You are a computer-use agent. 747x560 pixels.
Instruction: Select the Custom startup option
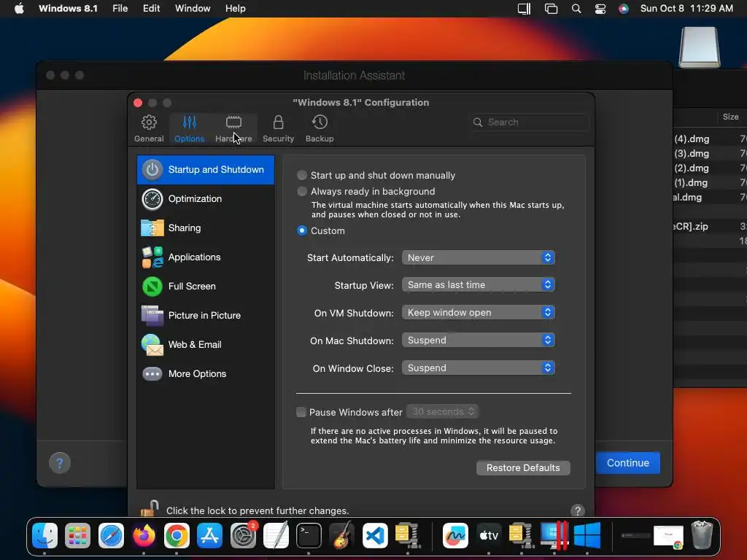[x=301, y=230]
